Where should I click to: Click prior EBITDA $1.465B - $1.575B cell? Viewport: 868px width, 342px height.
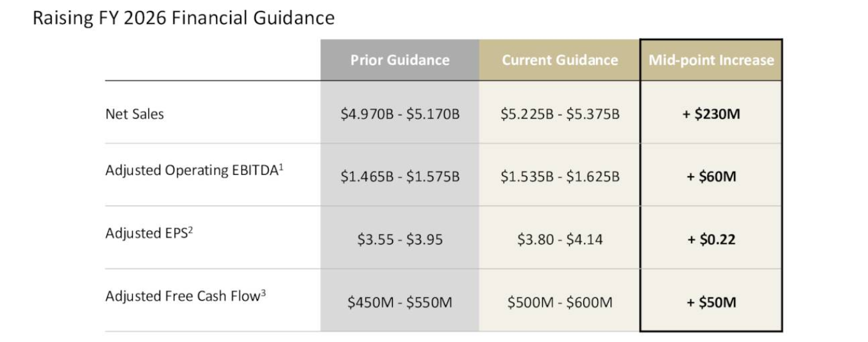[x=400, y=176]
